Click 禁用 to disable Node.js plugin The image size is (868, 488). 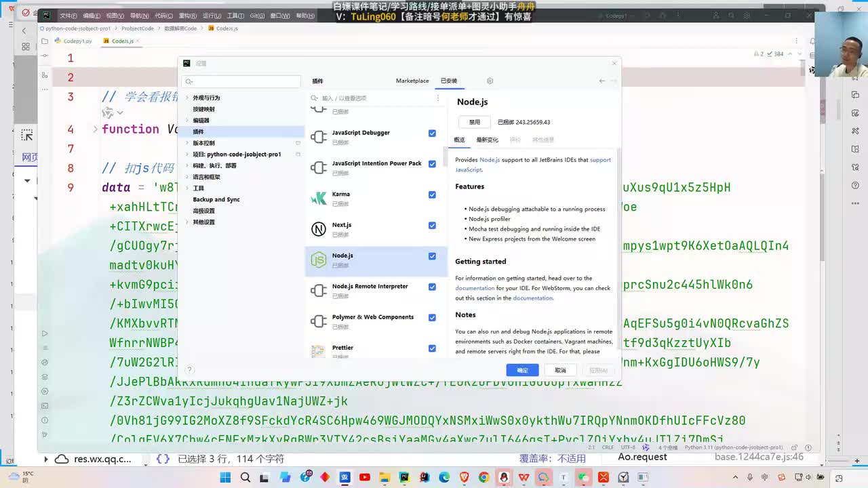pos(474,123)
